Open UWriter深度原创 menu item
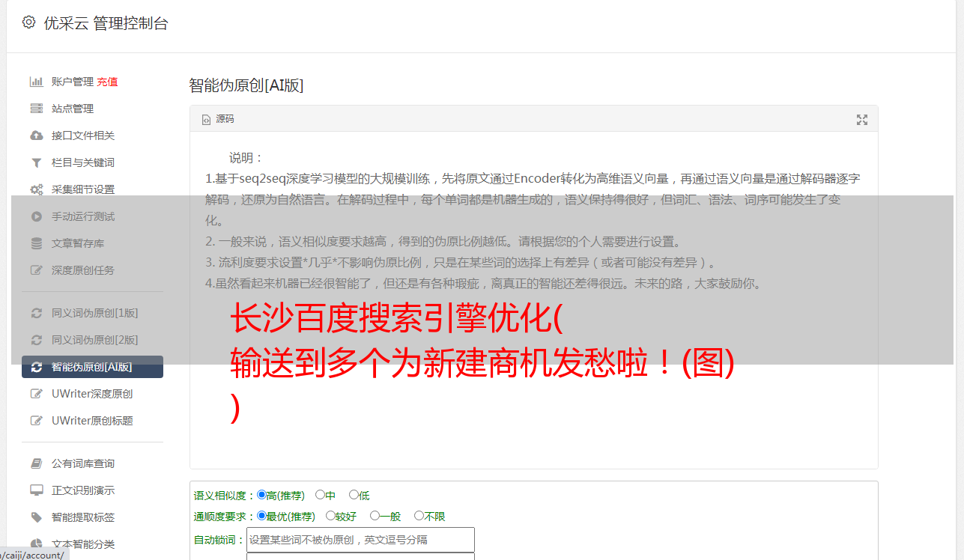This screenshot has width=964, height=560. pos(92,394)
